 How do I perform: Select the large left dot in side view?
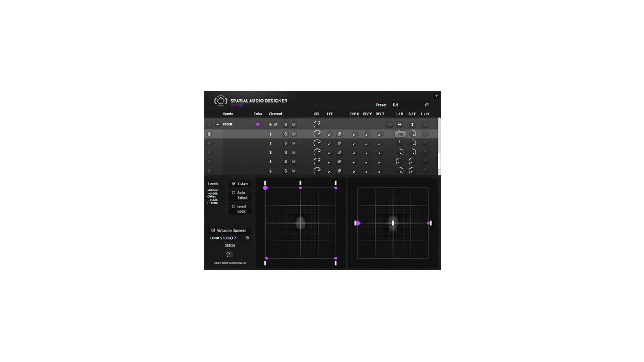[x=358, y=223]
